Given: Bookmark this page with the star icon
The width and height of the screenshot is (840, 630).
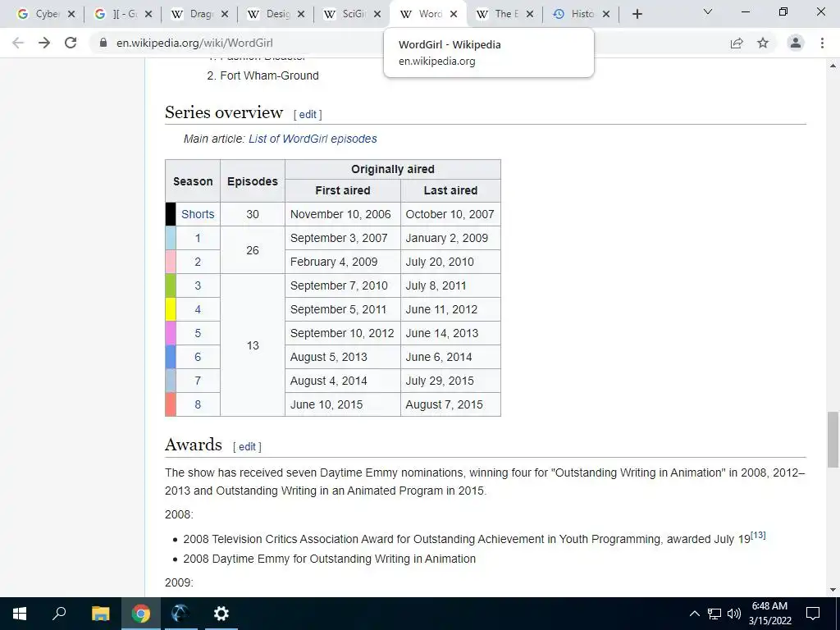Looking at the screenshot, I should coord(763,43).
